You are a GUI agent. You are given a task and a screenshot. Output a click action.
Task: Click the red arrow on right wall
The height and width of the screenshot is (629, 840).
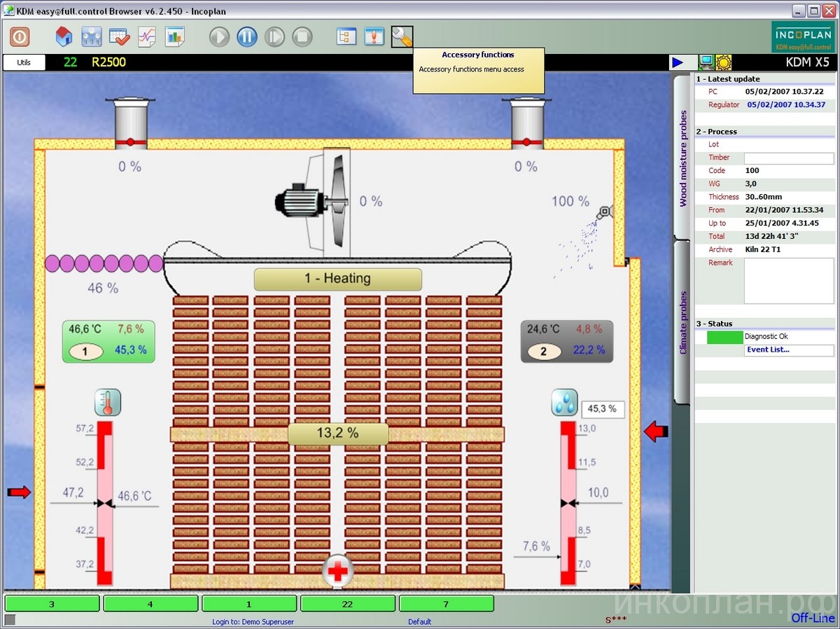[656, 432]
